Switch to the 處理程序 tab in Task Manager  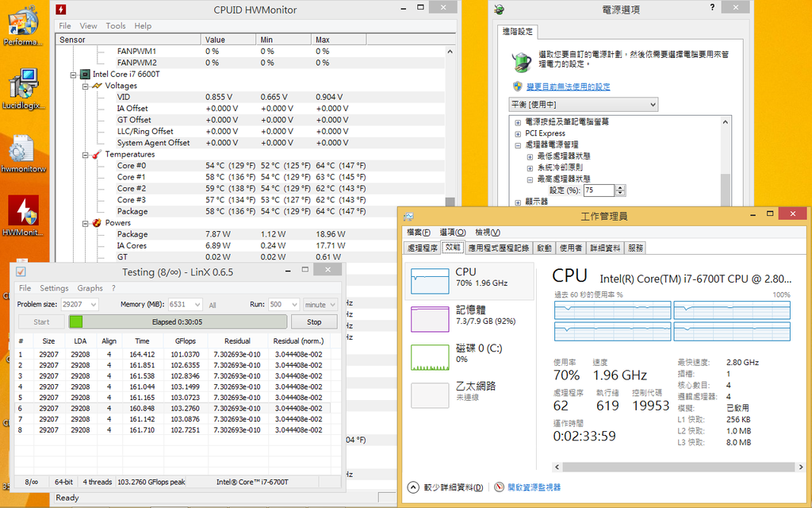(423, 248)
